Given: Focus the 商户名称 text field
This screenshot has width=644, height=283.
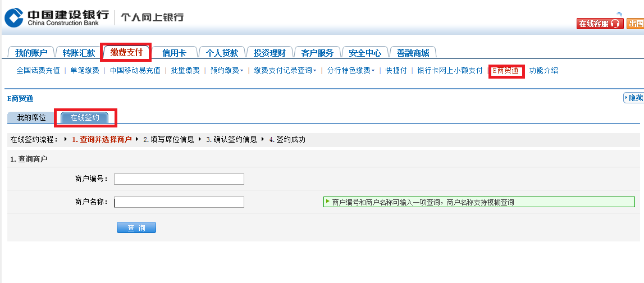Looking at the screenshot, I should pos(179,202).
